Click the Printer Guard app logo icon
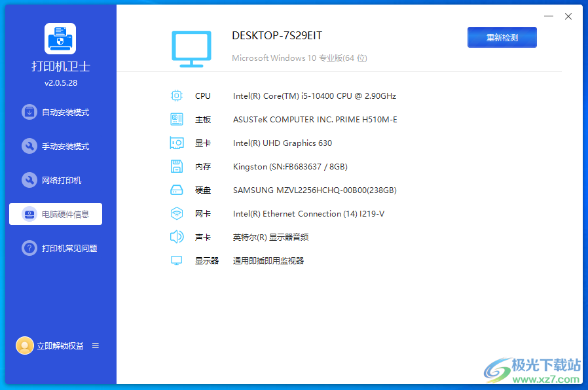The height and width of the screenshot is (390, 588). tap(60, 39)
